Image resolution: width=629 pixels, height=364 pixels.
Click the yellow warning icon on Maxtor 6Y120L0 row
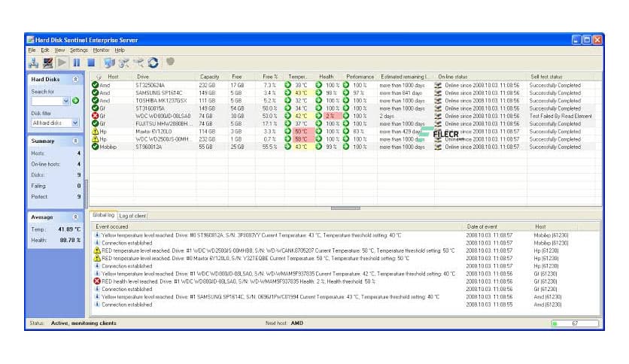pos(95,131)
